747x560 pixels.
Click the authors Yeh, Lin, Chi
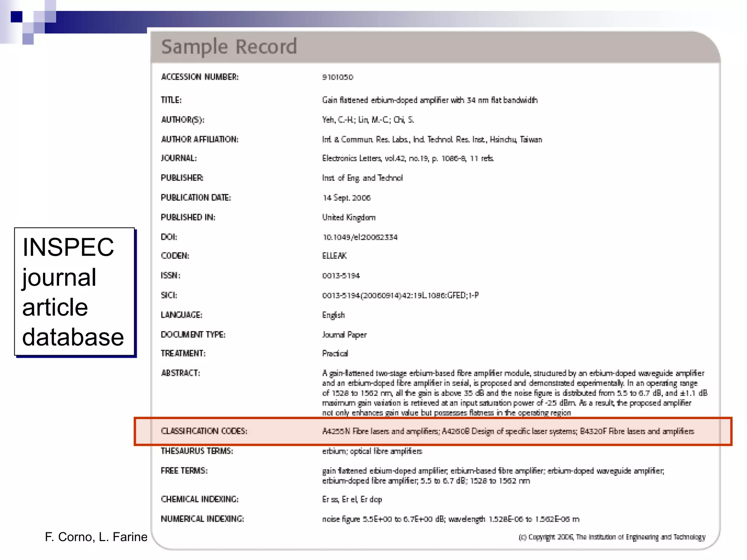tap(368, 120)
